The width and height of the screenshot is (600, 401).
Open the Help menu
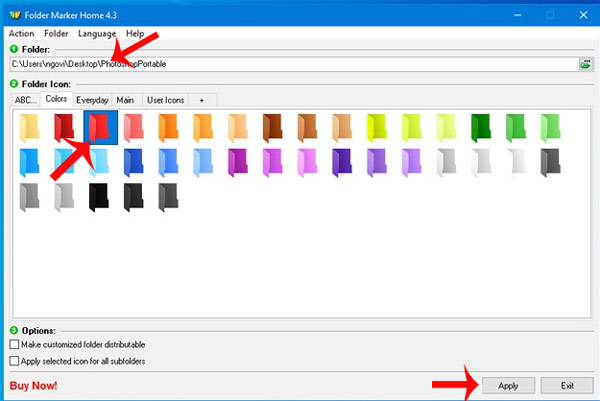coord(135,34)
